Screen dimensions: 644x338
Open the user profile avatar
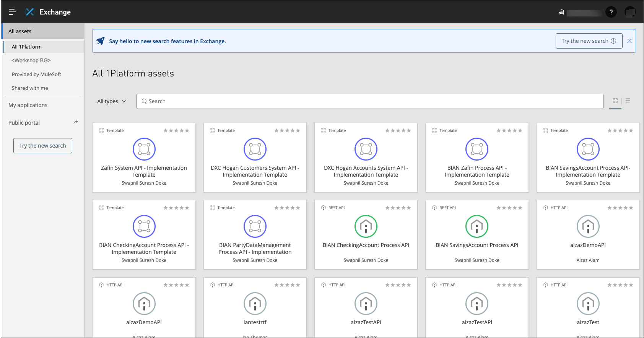630,12
